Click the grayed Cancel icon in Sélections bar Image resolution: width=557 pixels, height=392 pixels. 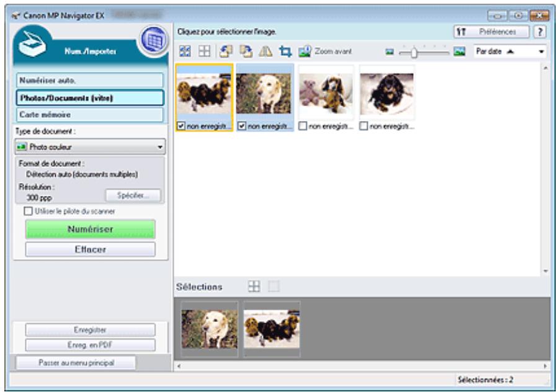pyautogui.click(x=274, y=286)
